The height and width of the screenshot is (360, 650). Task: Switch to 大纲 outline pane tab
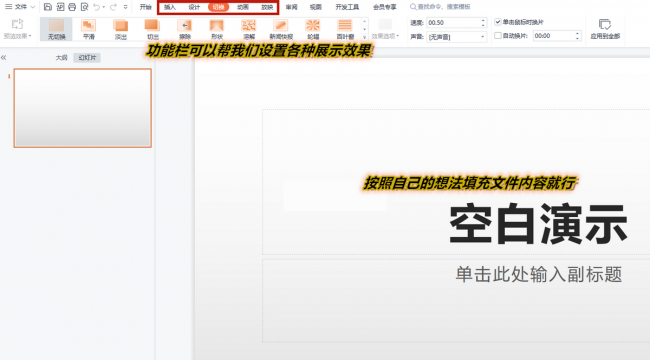(x=61, y=58)
